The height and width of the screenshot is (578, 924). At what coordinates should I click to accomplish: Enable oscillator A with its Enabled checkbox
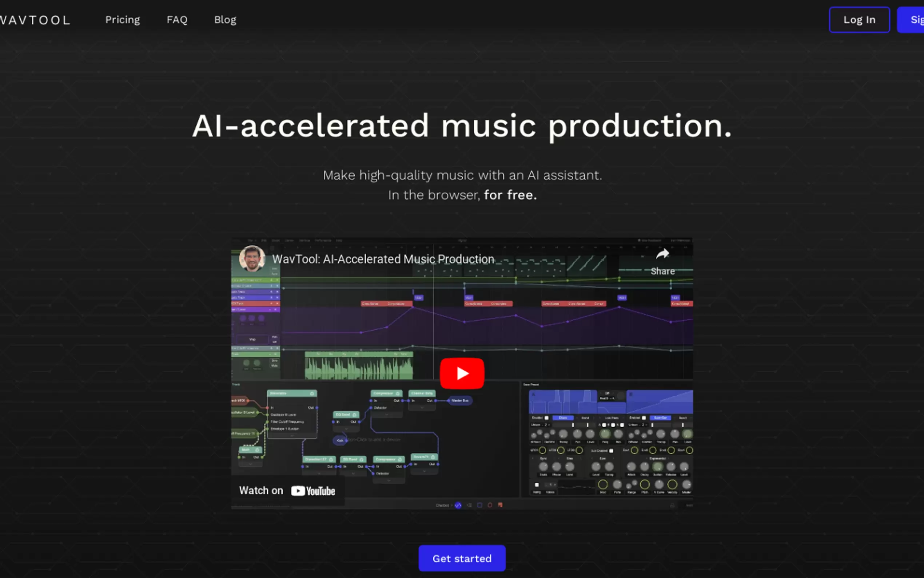pyautogui.click(x=547, y=418)
